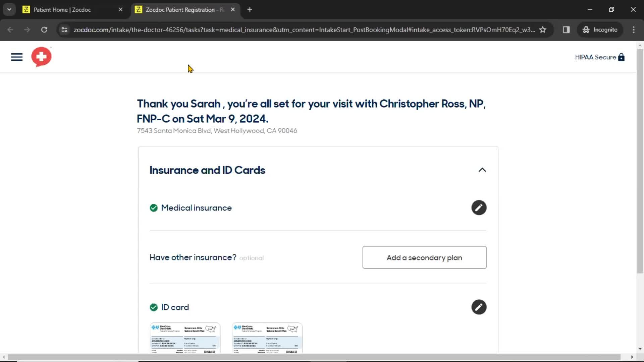Bookmark this page with the star icon
The width and height of the screenshot is (644, 362).
pyautogui.click(x=543, y=30)
